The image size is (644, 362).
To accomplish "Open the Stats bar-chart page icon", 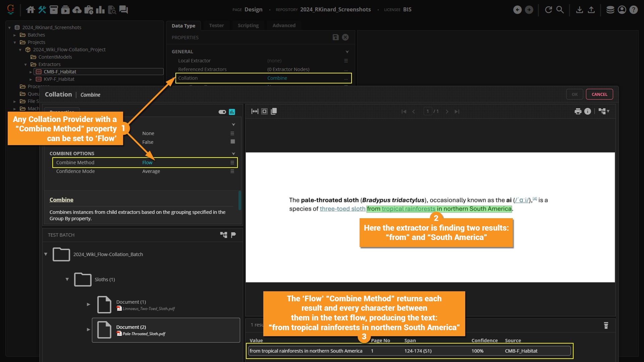I will [x=100, y=10].
